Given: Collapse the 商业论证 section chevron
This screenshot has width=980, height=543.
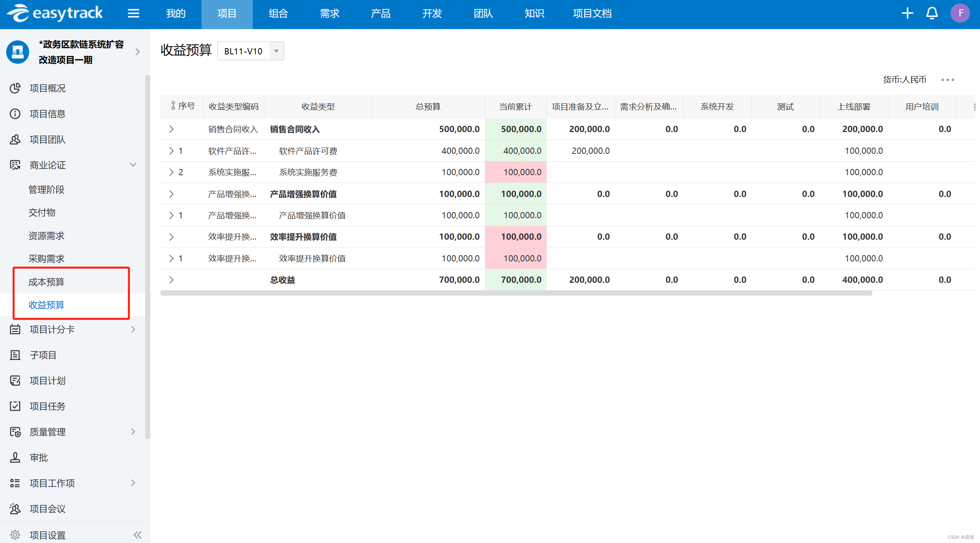Looking at the screenshot, I should coord(133,165).
